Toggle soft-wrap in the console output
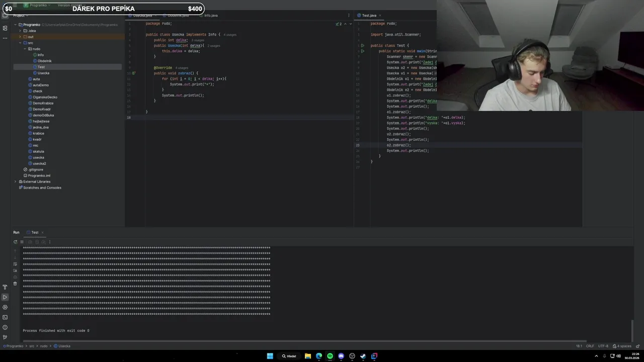The height and width of the screenshot is (362, 644). pos(15,264)
